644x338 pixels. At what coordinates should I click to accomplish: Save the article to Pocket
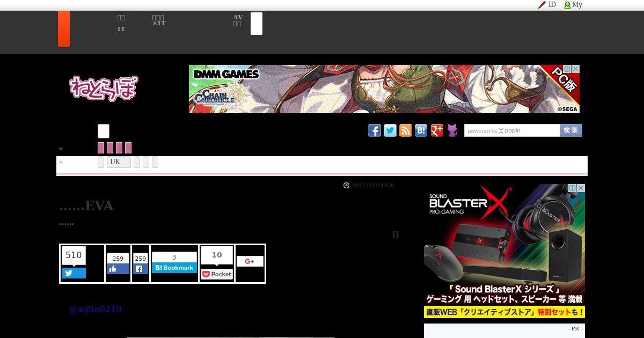217,274
